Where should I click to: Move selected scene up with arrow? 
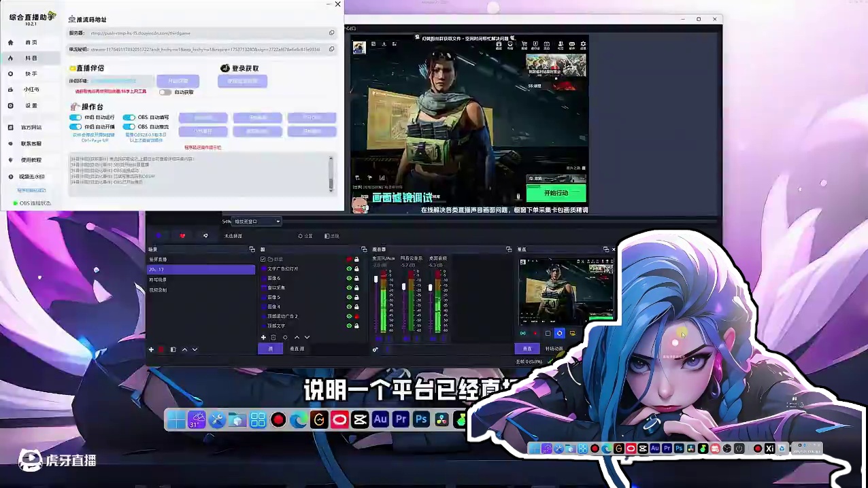pyautogui.click(x=184, y=349)
